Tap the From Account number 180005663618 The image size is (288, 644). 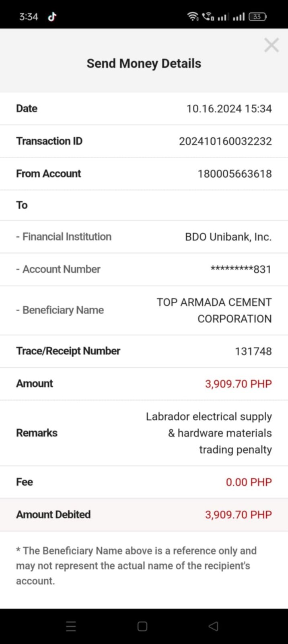pyautogui.click(x=235, y=174)
